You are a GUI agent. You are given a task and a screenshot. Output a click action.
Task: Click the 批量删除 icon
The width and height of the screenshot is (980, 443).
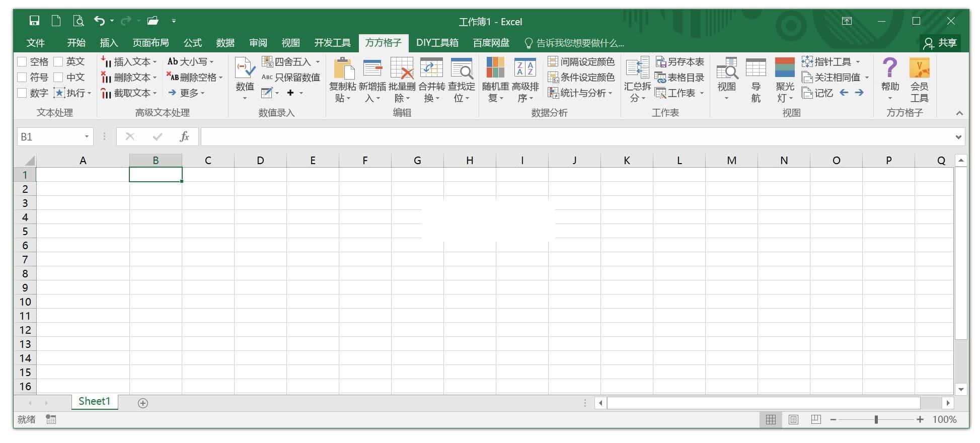(402, 68)
